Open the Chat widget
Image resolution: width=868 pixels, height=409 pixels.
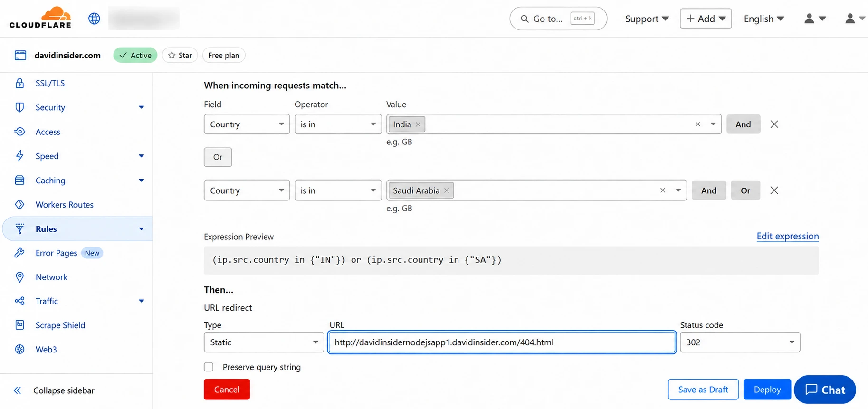pos(825,390)
